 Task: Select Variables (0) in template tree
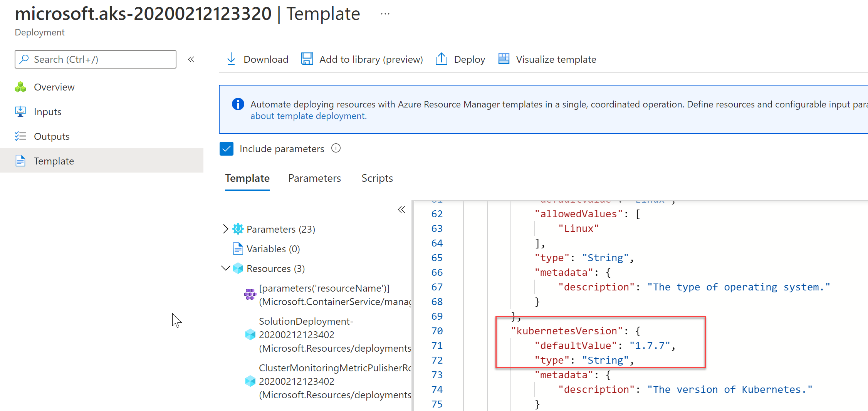[273, 249]
